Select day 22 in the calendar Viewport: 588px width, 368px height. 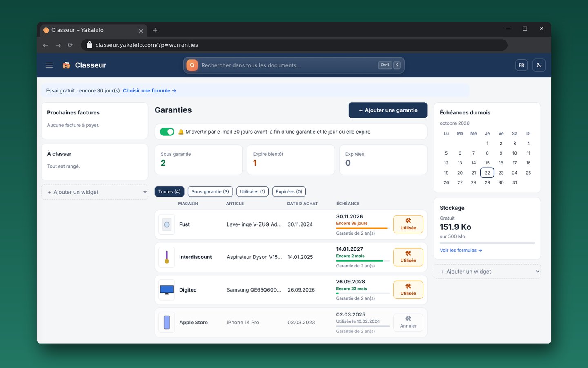tap(487, 173)
